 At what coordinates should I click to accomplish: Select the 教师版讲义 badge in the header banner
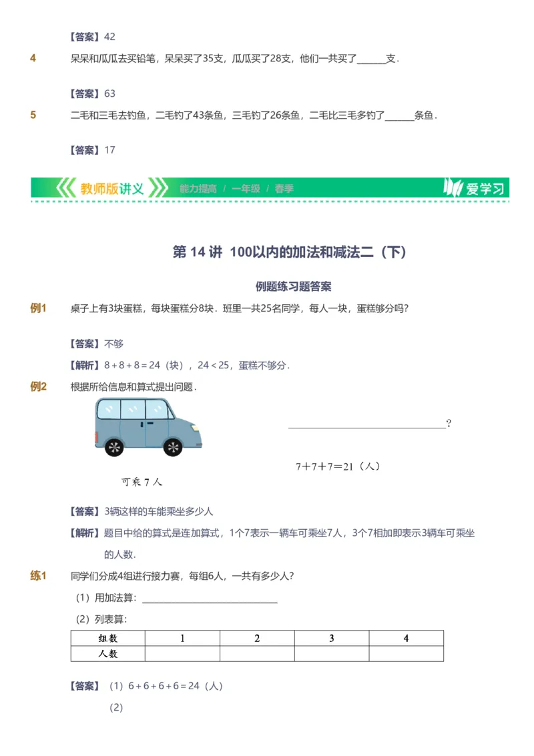[111, 187]
